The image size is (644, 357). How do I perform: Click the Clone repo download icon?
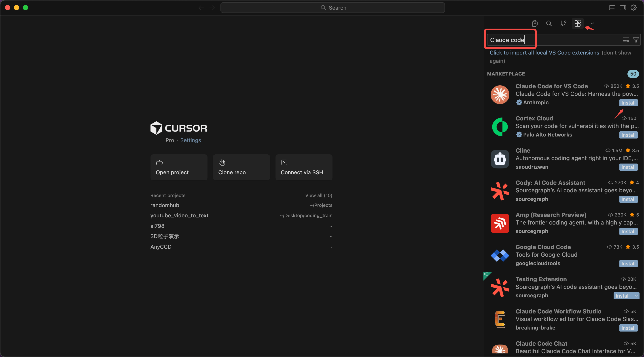(x=222, y=162)
